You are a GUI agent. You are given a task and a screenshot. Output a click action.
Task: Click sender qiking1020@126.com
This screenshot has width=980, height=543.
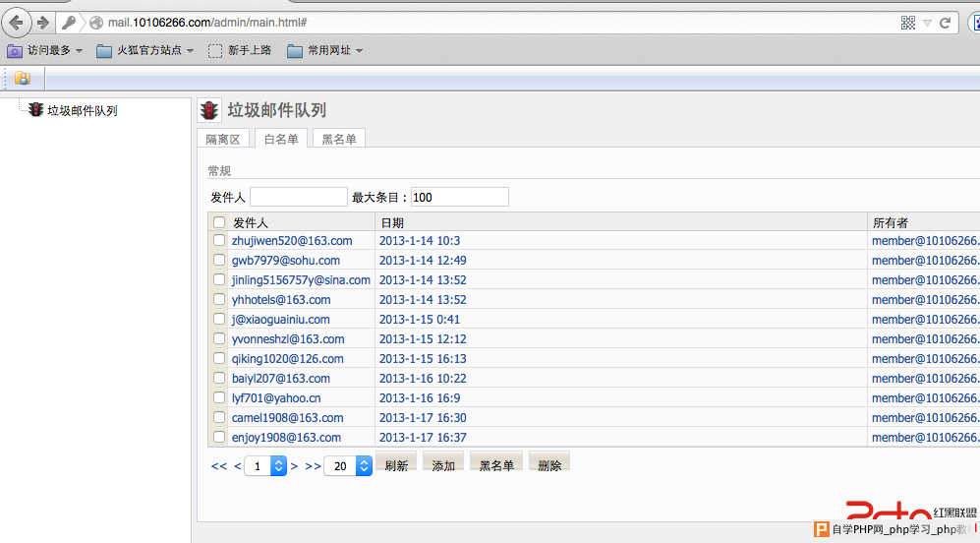coord(287,359)
